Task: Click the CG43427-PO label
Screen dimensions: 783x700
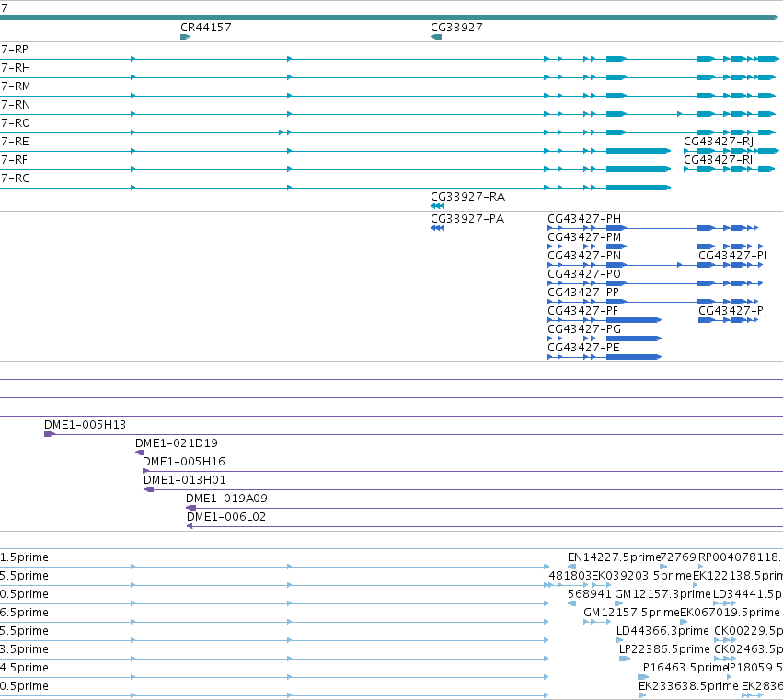Action: tap(584, 274)
